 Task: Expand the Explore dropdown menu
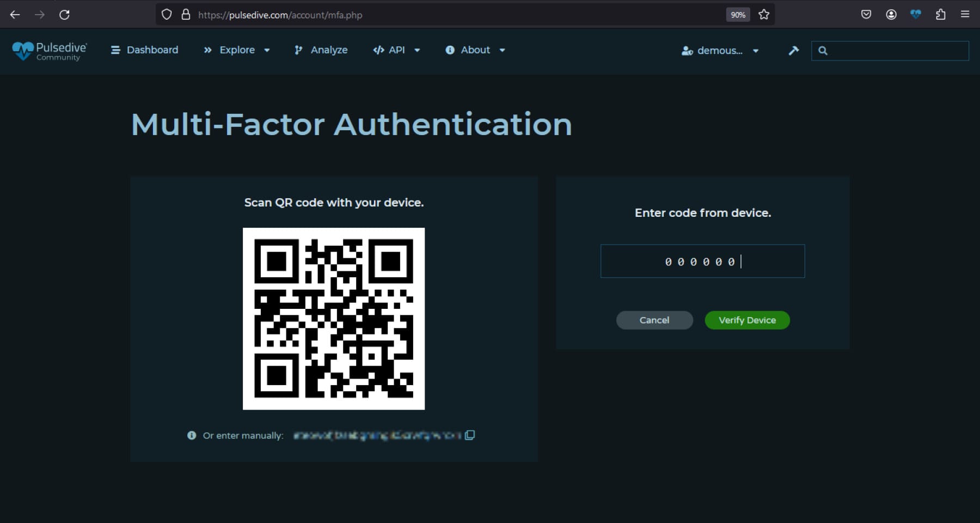[x=237, y=50]
